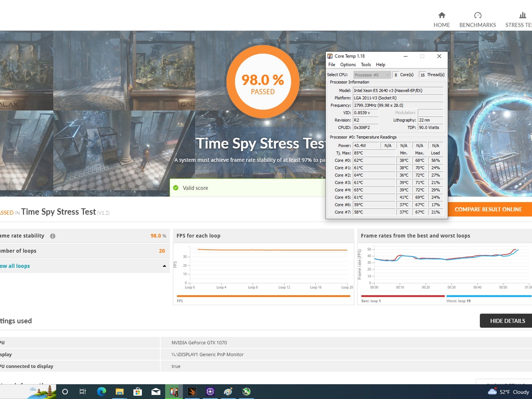Open Microsoft Edge from the taskbar
The image size is (532, 399).
coord(101,392)
